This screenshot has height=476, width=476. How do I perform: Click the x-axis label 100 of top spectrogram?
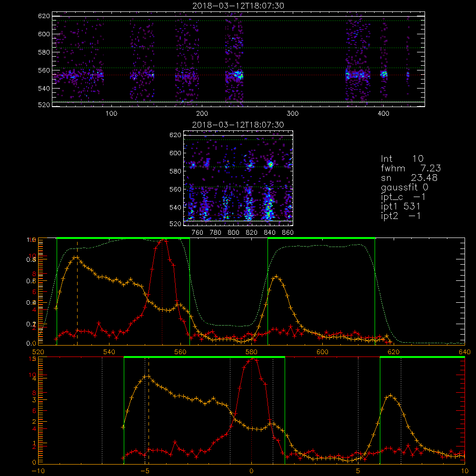(x=111, y=114)
